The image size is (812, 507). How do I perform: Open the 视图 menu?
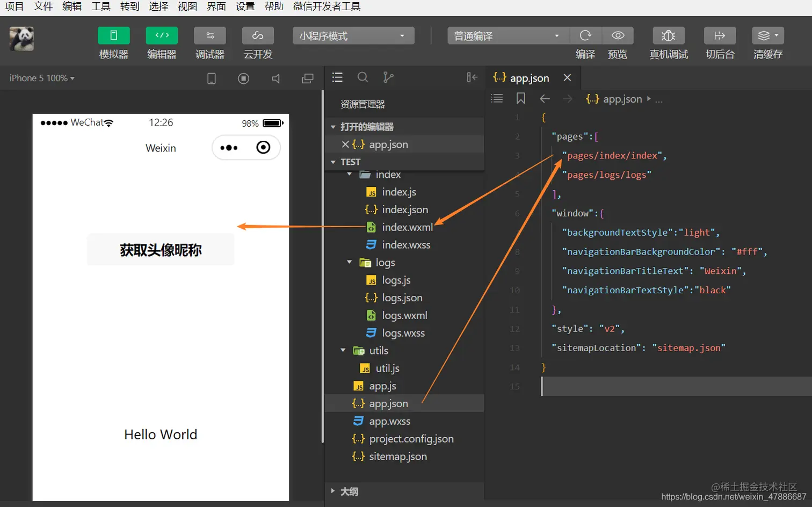click(187, 6)
